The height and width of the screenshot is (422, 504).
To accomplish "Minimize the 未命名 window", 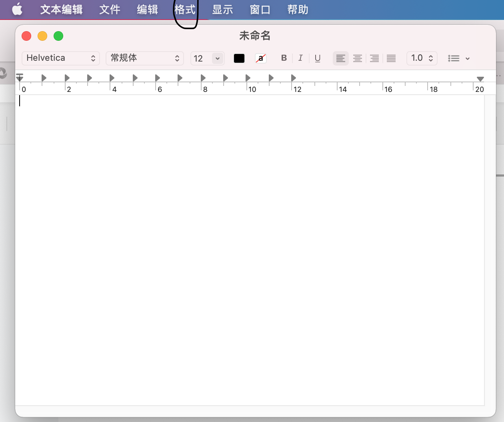I will click(42, 36).
